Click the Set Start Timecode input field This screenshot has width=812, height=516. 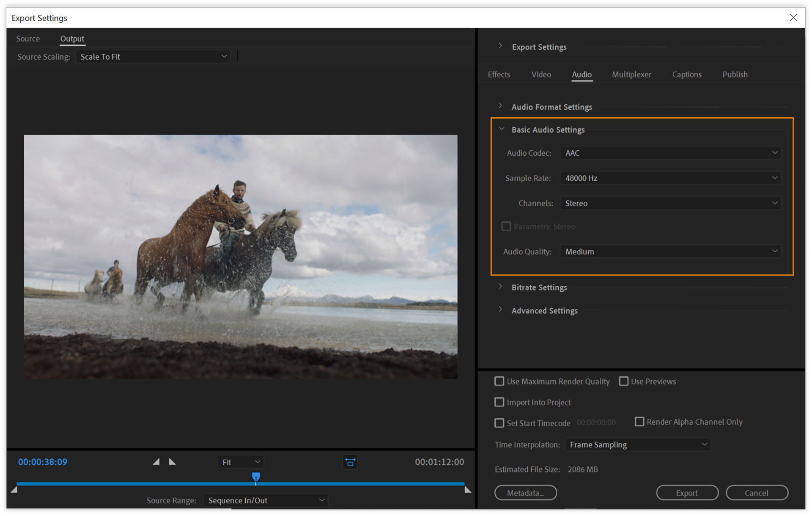tap(596, 422)
